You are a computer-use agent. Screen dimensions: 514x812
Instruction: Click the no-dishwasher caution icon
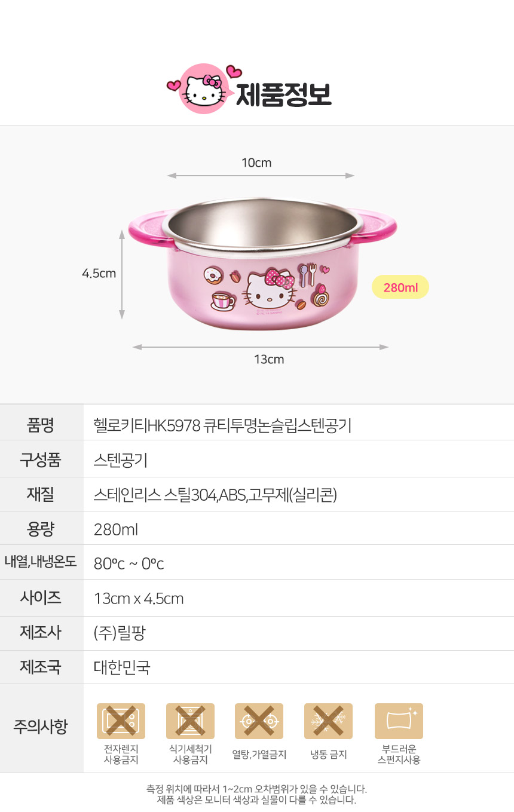(190, 721)
